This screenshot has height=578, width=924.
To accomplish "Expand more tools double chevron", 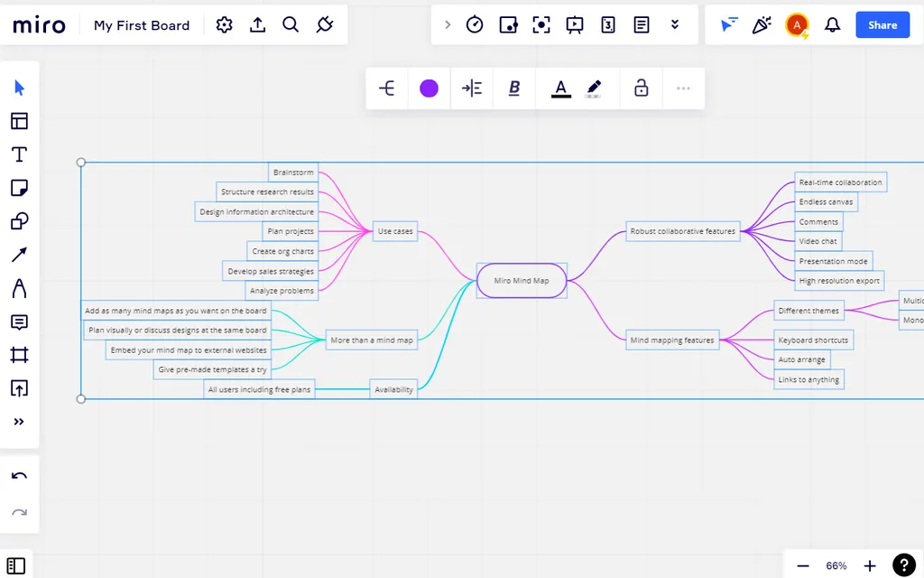I will [x=20, y=422].
